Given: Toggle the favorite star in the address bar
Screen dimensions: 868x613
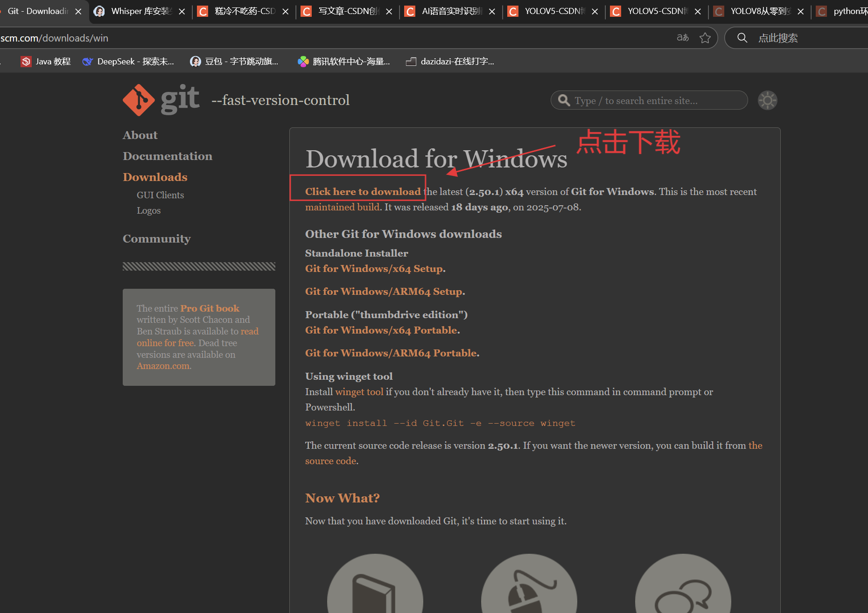Looking at the screenshot, I should (705, 38).
